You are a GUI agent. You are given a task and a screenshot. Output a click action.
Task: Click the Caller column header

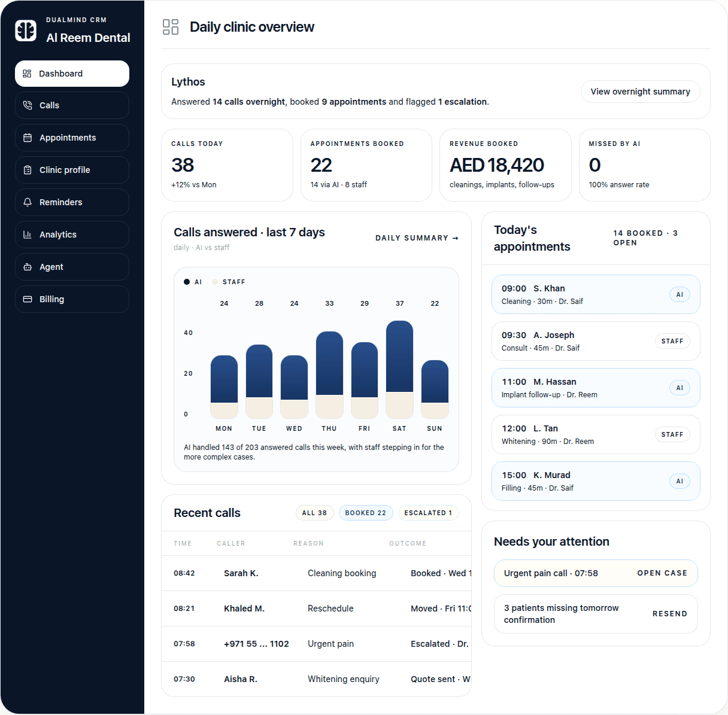tap(231, 543)
